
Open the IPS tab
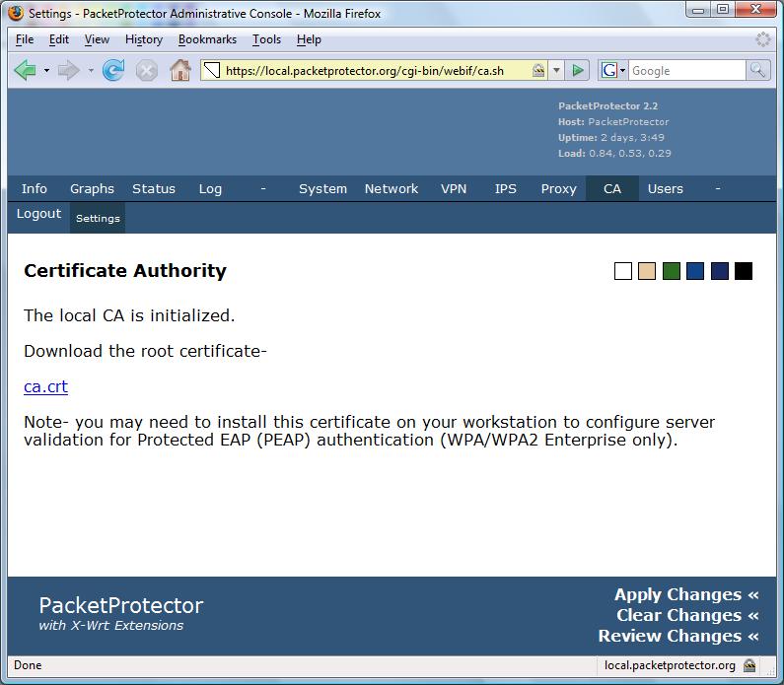(x=506, y=189)
